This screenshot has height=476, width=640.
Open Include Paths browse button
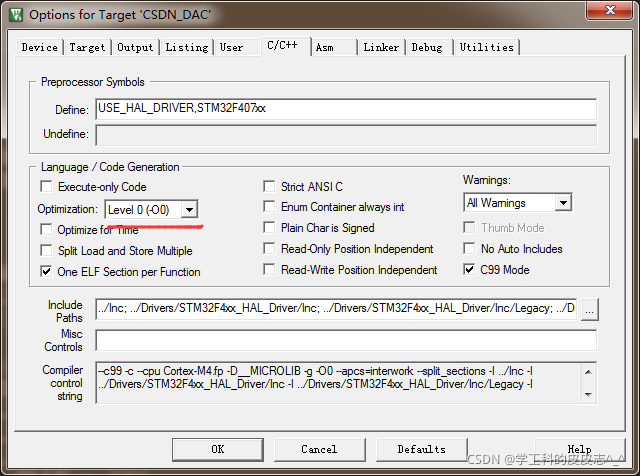pyautogui.click(x=589, y=310)
